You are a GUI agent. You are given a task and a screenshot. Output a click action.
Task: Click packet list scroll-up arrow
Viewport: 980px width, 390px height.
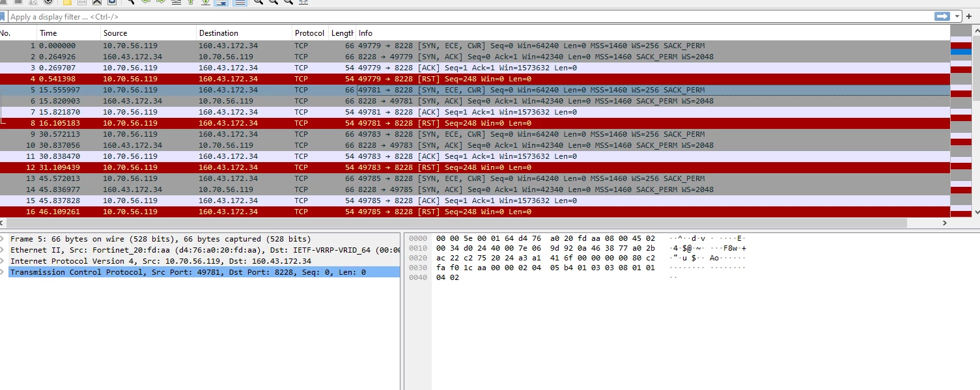975,30
